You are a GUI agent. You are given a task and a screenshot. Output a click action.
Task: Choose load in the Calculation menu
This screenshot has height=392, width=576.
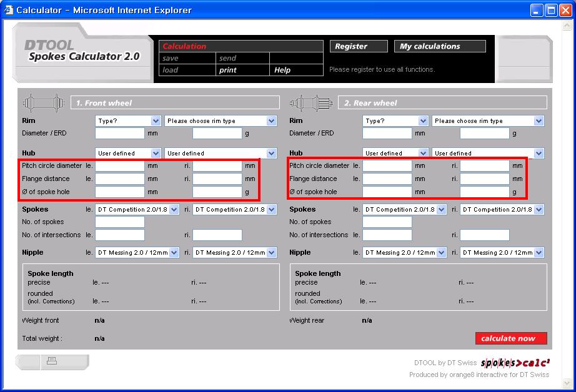(x=187, y=70)
